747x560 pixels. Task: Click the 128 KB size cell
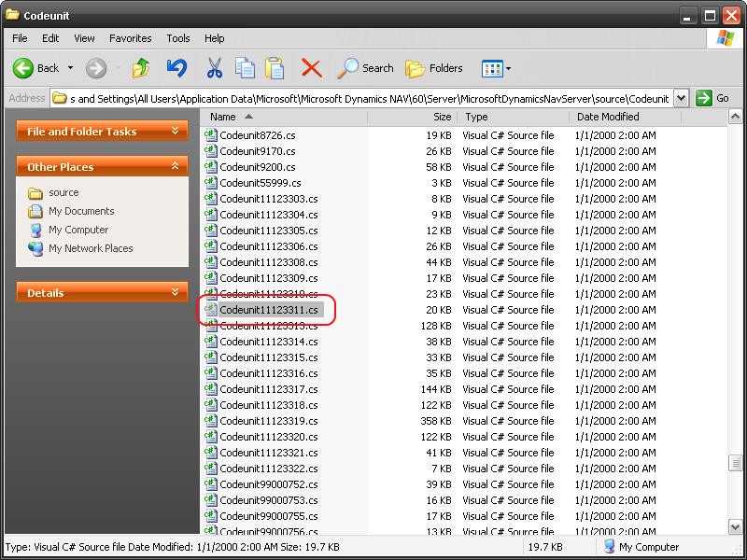436,326
